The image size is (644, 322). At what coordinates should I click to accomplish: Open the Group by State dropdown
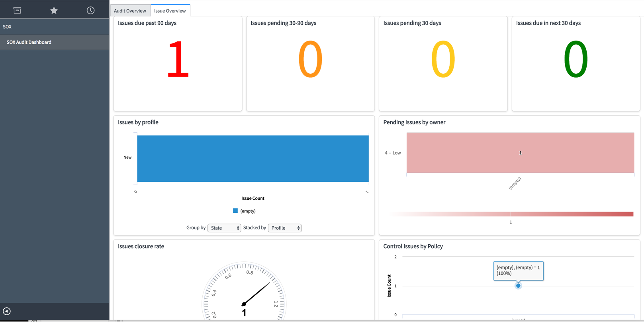(x=224, y=228)
